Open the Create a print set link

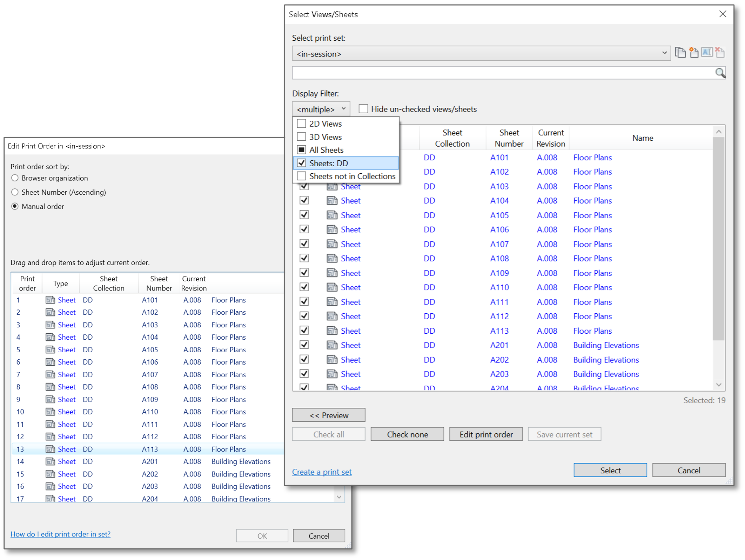click(322, 472)
